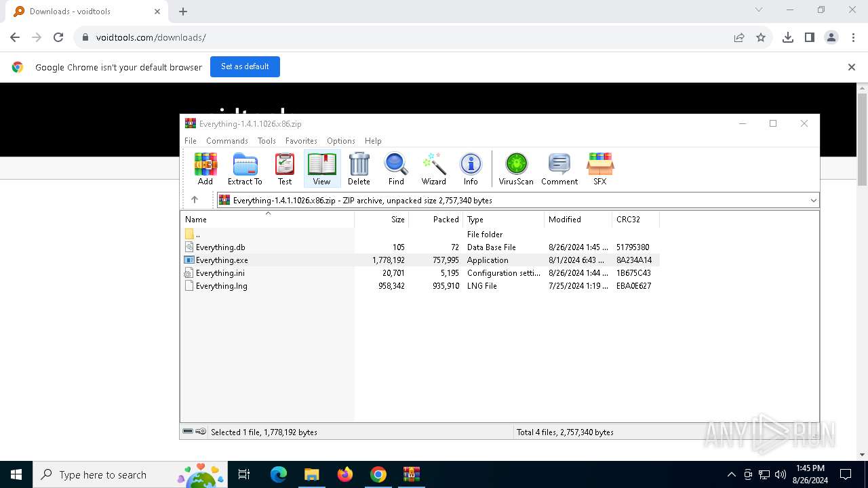Open the Commands menu
This screenshot has width=868, height=488.
(x=227, y=141)
